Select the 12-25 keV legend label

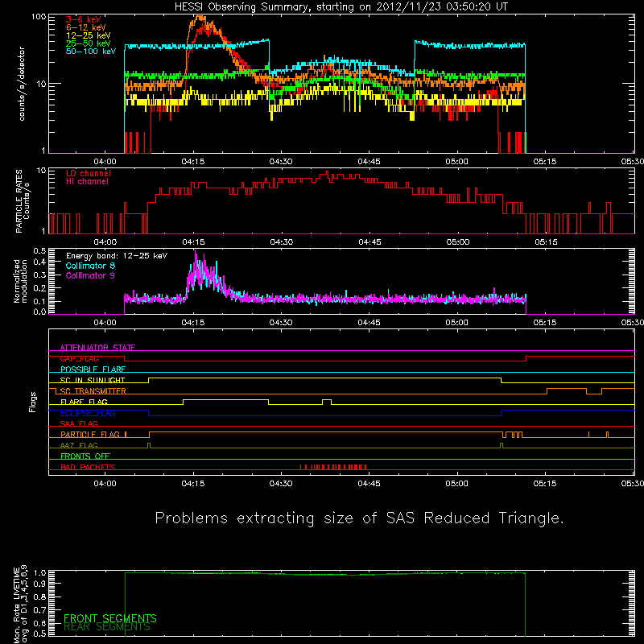89,35
